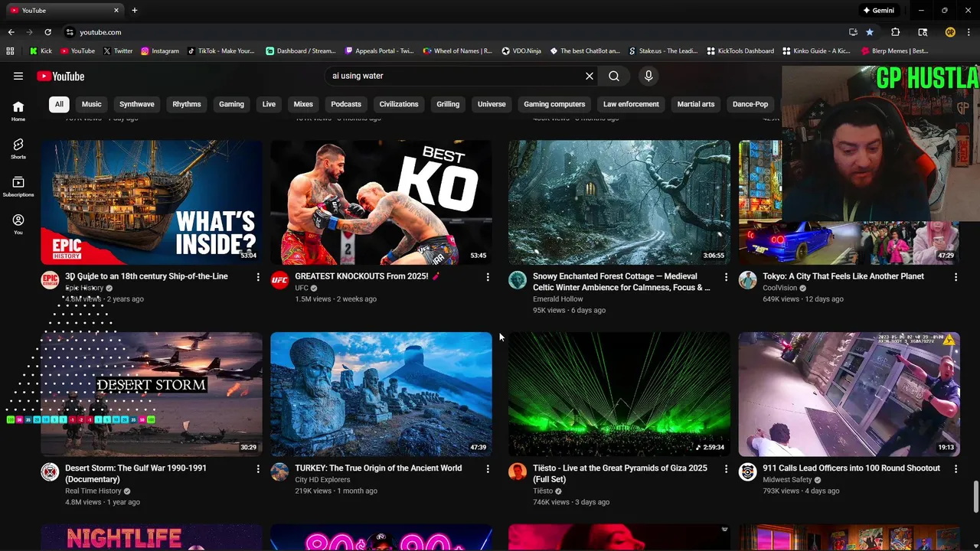This screenshot has width=980, height=551.
Task: Select the Music filter chip
Action: (92, 104)
